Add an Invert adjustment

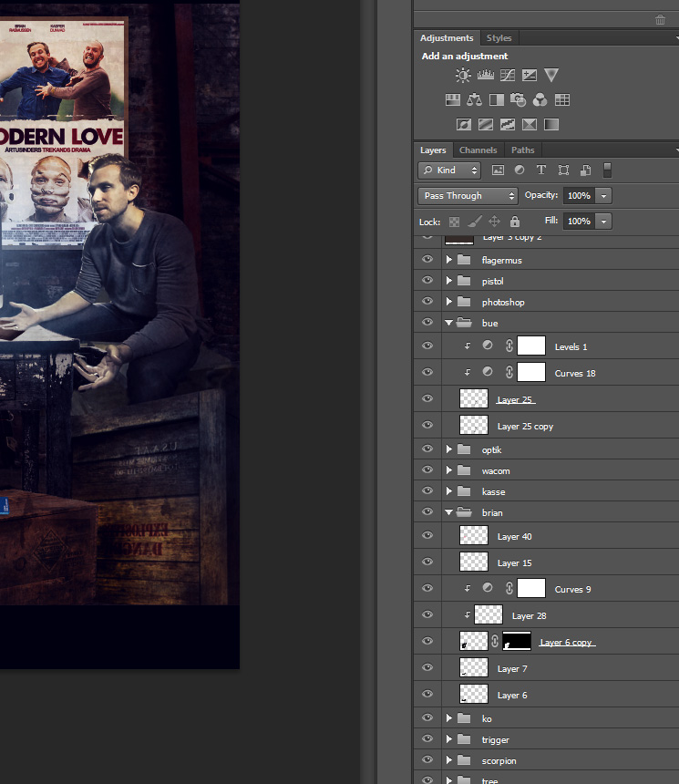pyautogui.click(x=464, y=124)
